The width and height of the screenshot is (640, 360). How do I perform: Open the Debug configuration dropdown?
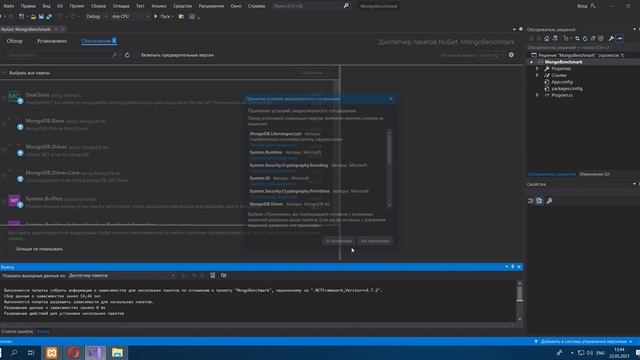pos(97,17)
